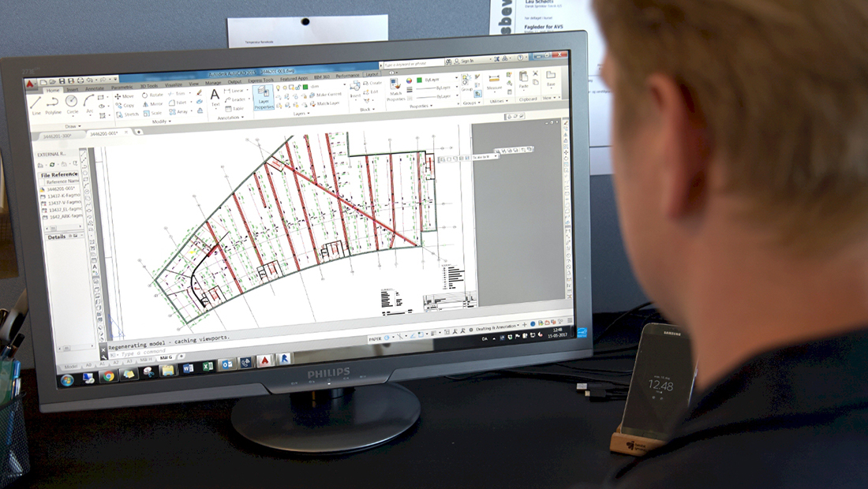This screenshot has height=489, width=868.
Task: Open the Express Tools tab
Action: click(260, 80)
